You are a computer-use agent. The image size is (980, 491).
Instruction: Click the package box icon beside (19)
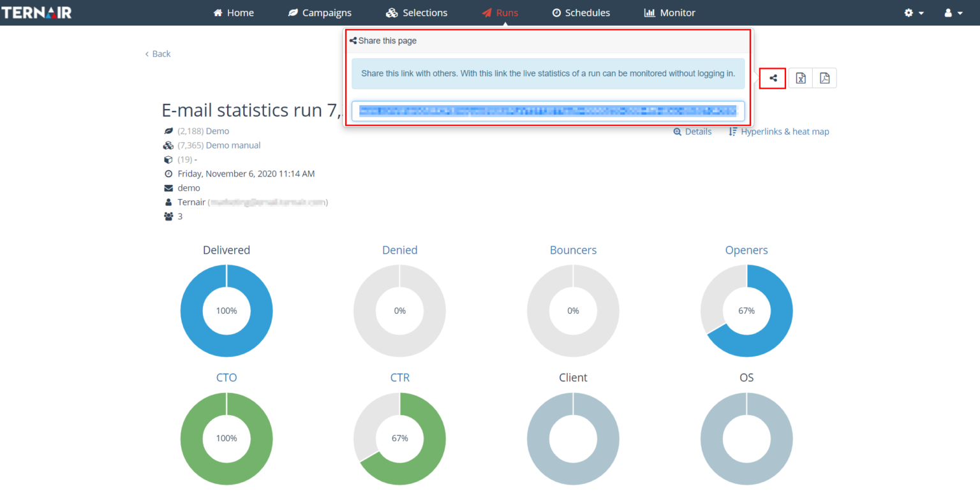[168, 159]
